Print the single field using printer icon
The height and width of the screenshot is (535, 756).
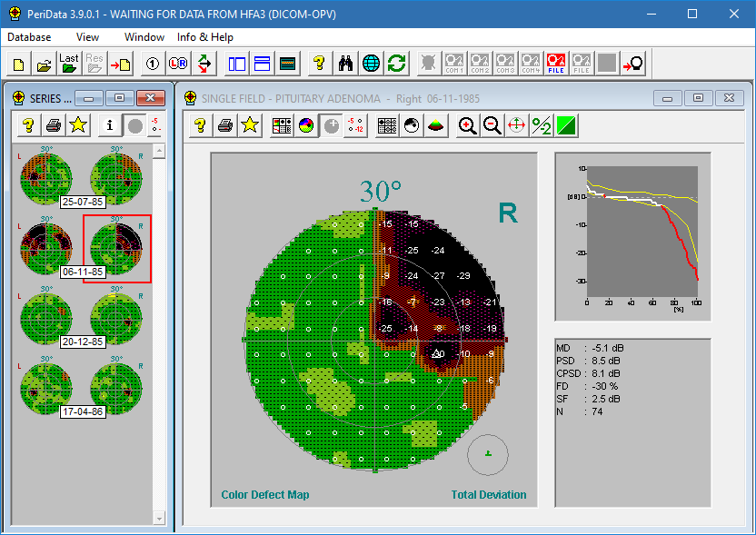coord(224,126)
